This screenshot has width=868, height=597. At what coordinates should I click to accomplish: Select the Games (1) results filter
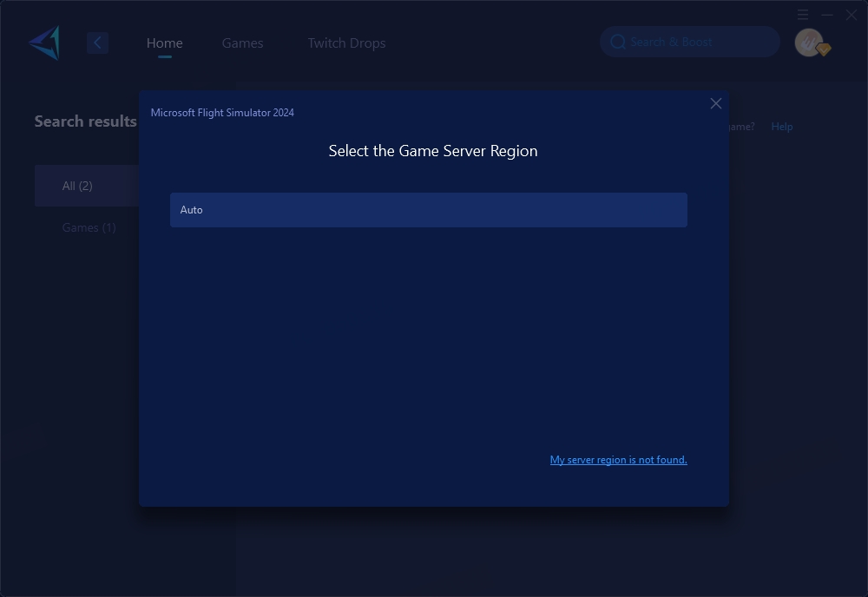[89, 227]
